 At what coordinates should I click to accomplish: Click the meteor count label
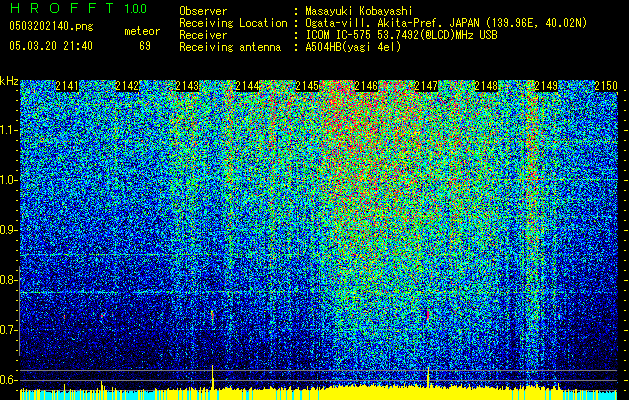(x=142, y=31)
